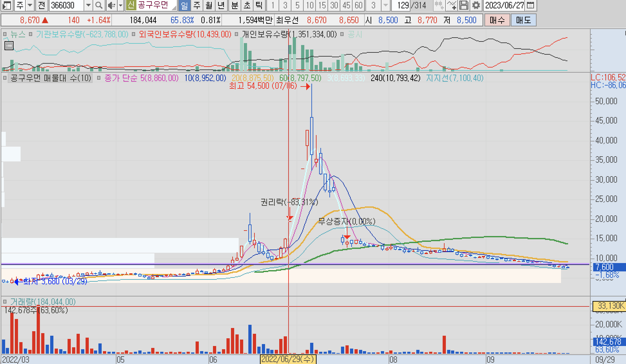Screen dimensions: 626x364
Task: Click the 매도 sell button
Action: (x=523, y=20)
